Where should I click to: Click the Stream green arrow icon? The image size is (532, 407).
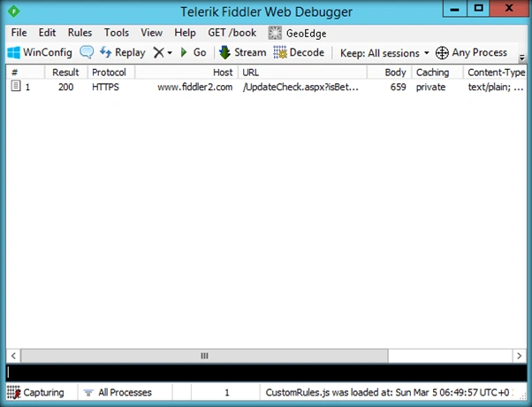point(224,53)
